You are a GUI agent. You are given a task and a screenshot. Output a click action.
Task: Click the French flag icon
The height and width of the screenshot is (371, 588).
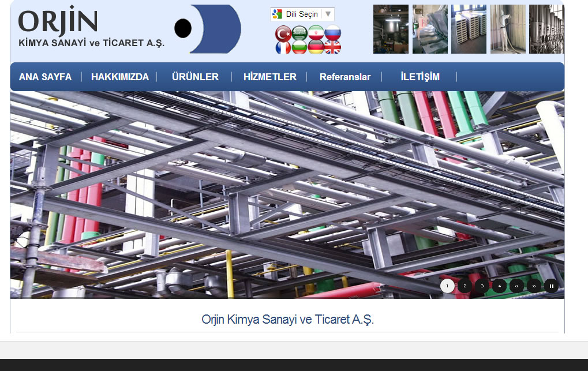coord(283,48)
